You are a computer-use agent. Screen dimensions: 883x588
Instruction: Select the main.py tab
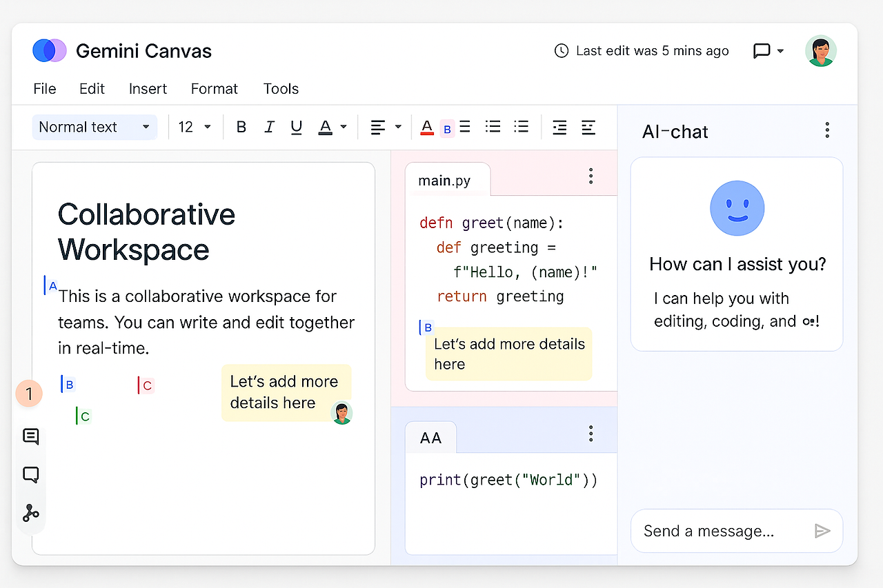[x=448, y=181]
